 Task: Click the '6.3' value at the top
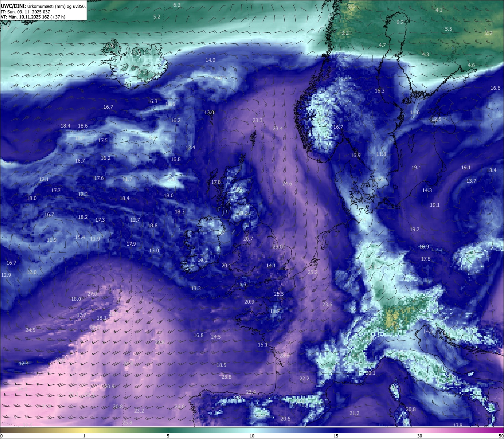[177, 5]
